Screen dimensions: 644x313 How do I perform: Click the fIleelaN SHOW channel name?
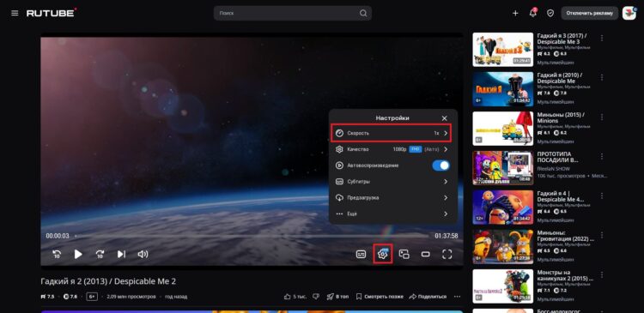point(553,169)
